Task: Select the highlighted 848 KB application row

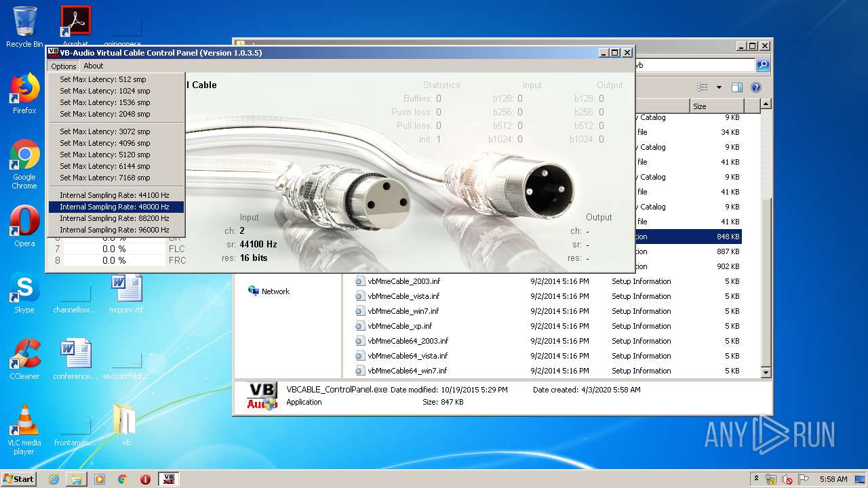Action: click(688, 237)
